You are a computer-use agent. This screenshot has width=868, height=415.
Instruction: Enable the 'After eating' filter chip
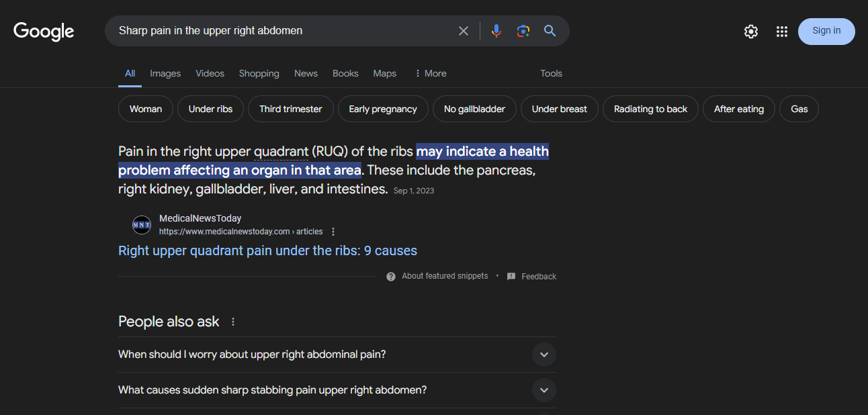click(738, 108)
